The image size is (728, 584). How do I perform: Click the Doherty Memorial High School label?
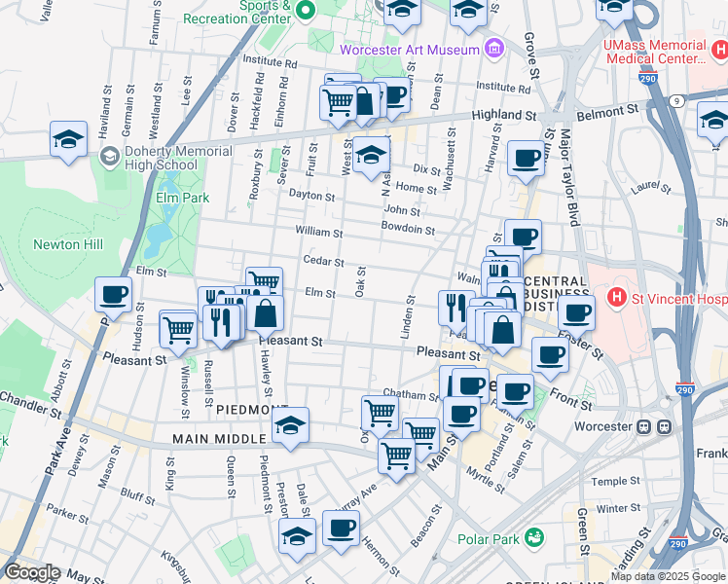(178, 158)
